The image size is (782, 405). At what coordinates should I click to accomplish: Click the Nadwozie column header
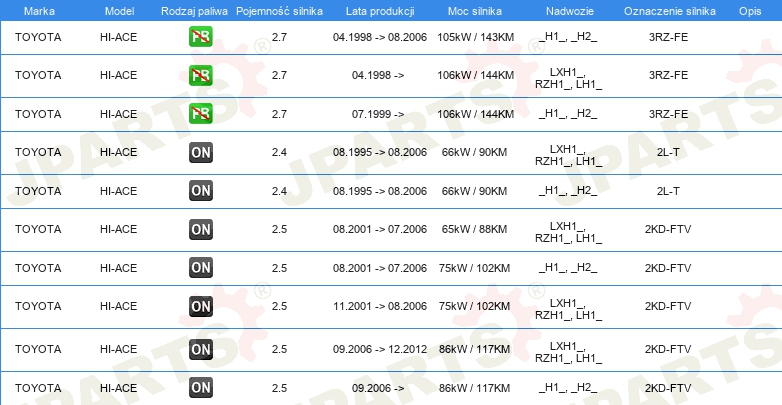pos(570,11)
